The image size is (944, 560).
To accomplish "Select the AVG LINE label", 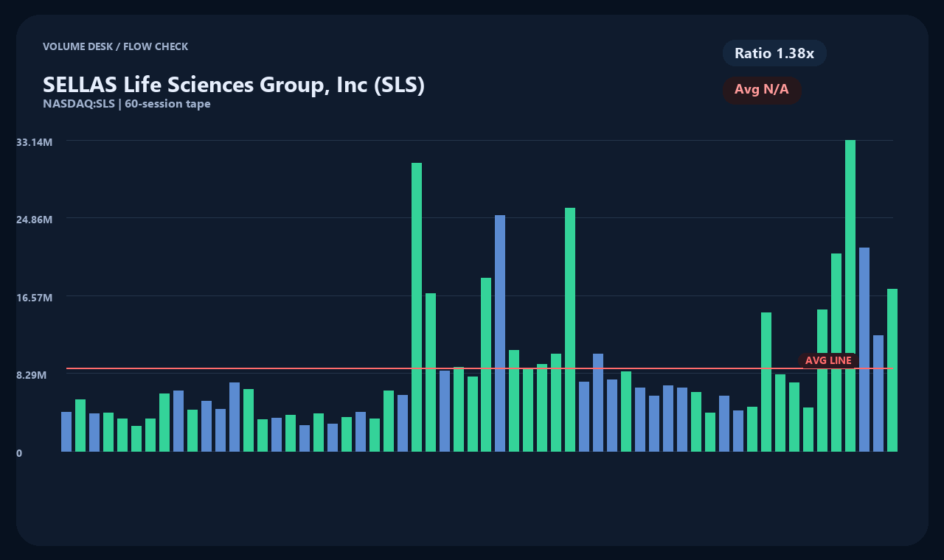I will (x=828, y=360).
